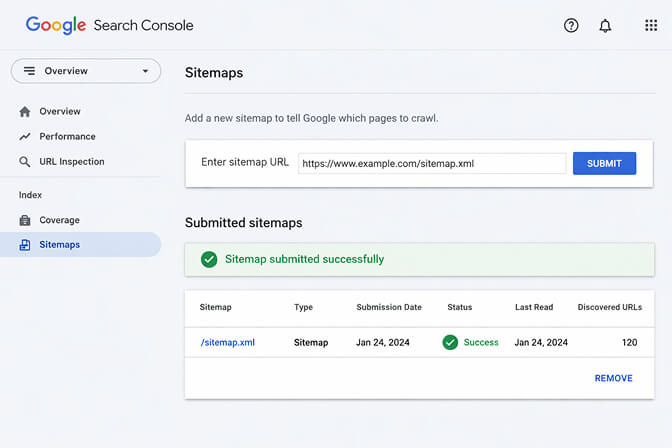Click the green Success status text
The height and width of the screenshot is (448, 672).
[x=481, y=343]
